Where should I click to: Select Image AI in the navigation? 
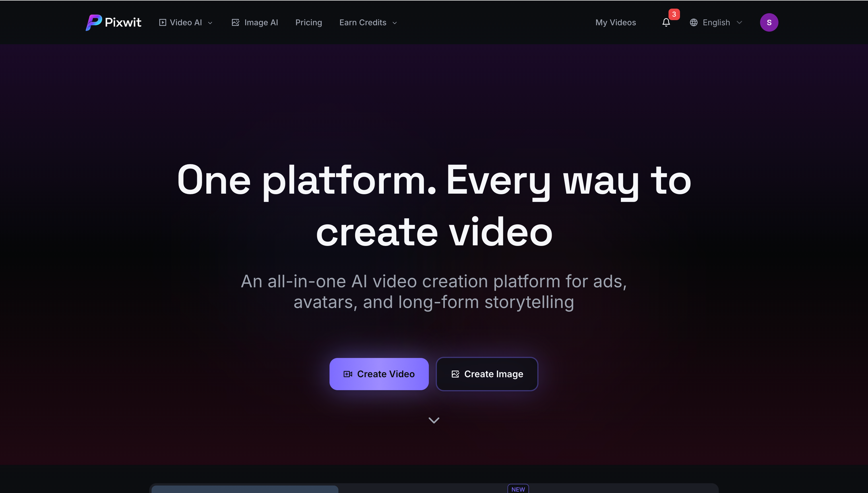click(261, 22)
